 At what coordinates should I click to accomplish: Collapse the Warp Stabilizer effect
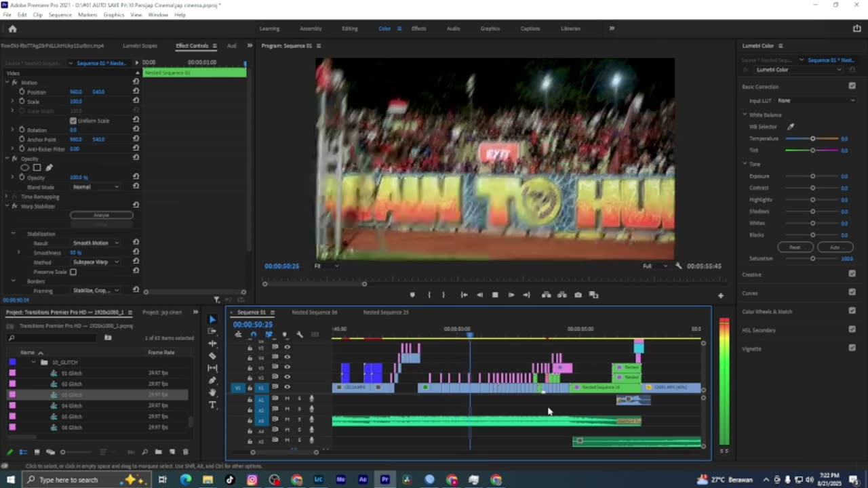tap(6, 206)
